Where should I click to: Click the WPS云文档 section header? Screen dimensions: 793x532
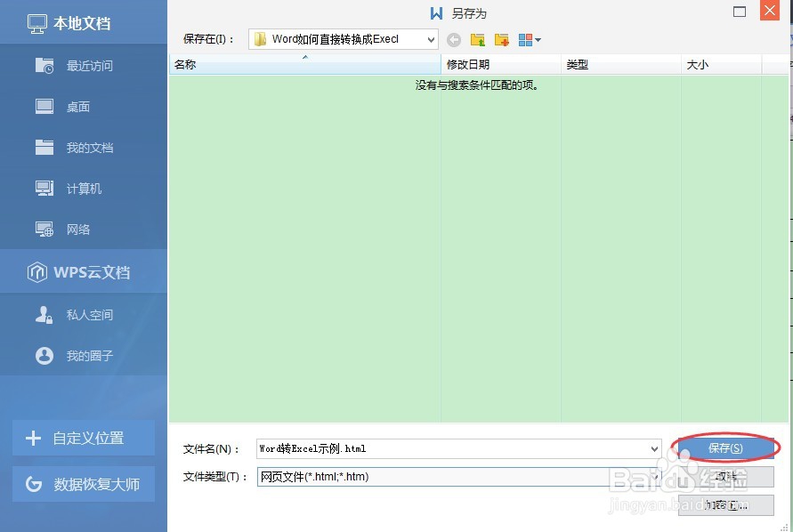(x=84, y=272)
